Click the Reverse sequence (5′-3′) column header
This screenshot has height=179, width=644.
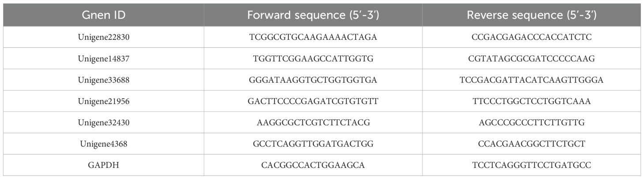(x=532, y=15)
